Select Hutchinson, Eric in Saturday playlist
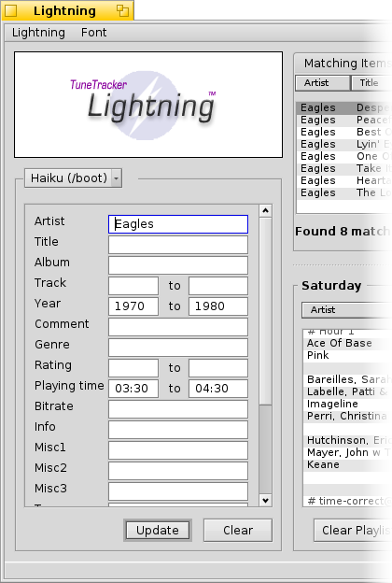The width and height of the screenshot is (392, 583). pyautogui.click(x=347, y=440)
